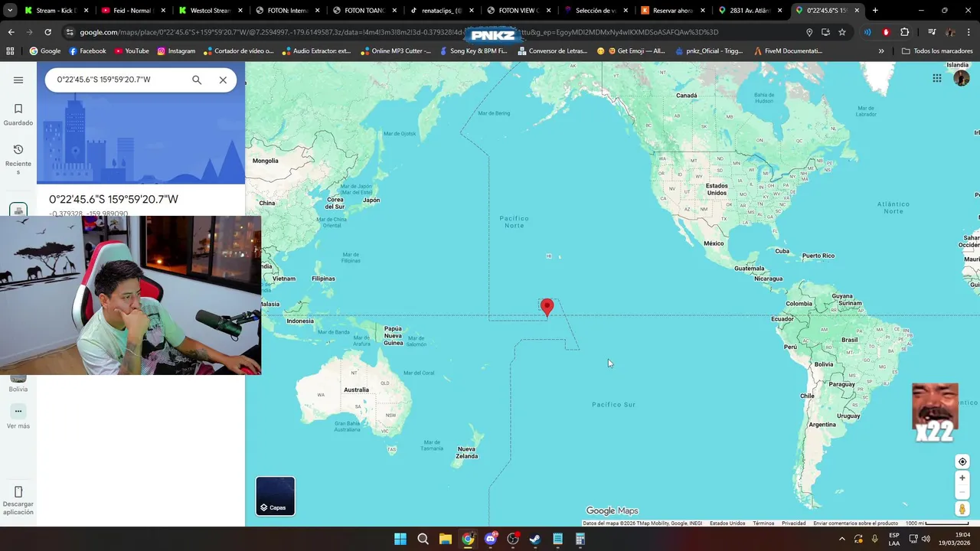The image size is (980, 551).
Task: Clear the coordinates search with the X
Action: tap(223, 80)
